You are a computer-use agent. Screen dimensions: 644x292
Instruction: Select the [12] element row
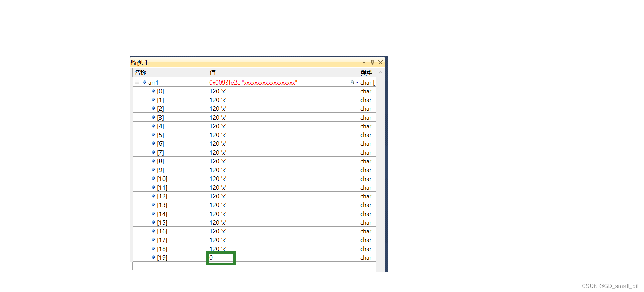coord(254,196)
